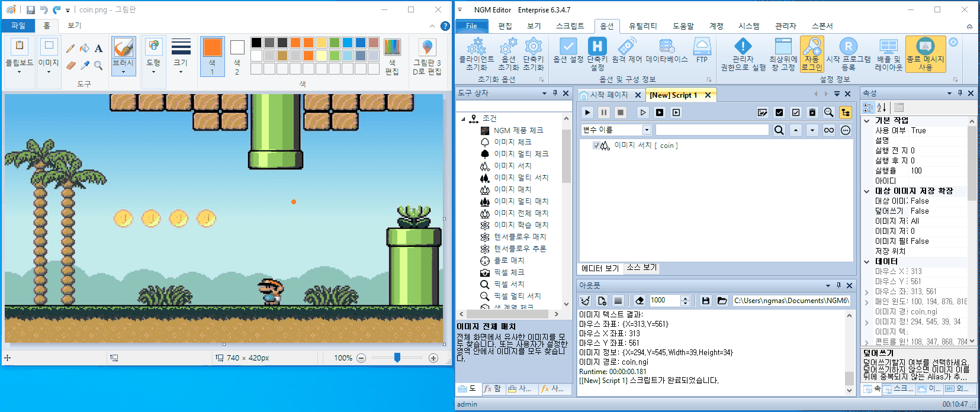Select 색 2 in Paint
This screenshot has width=980, height=412.
[x=237, y=56]
